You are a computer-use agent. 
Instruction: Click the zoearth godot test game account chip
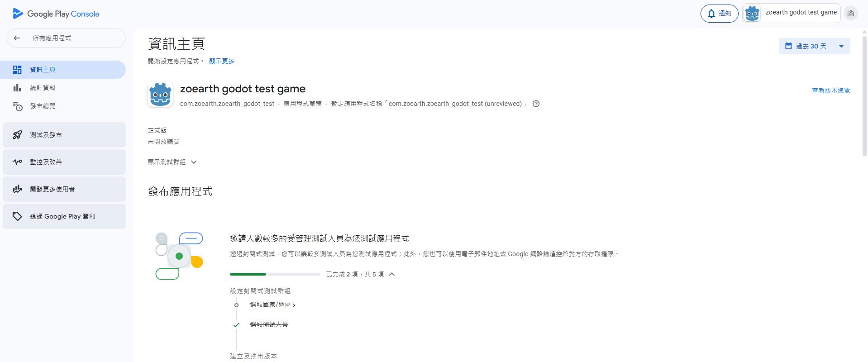[x=791, y=13]
